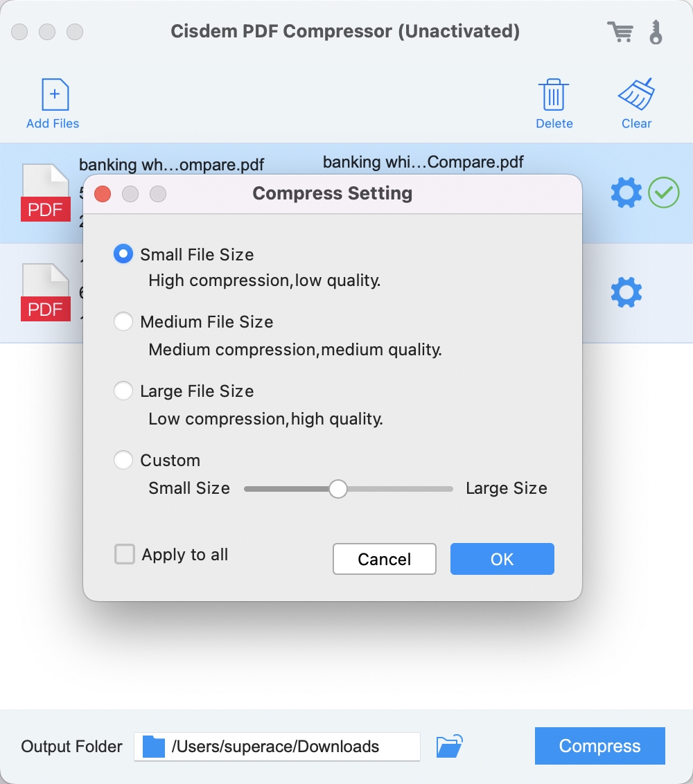Enable the Apply to all checkbox
The image size is (693, 784).
coord(124,554)
